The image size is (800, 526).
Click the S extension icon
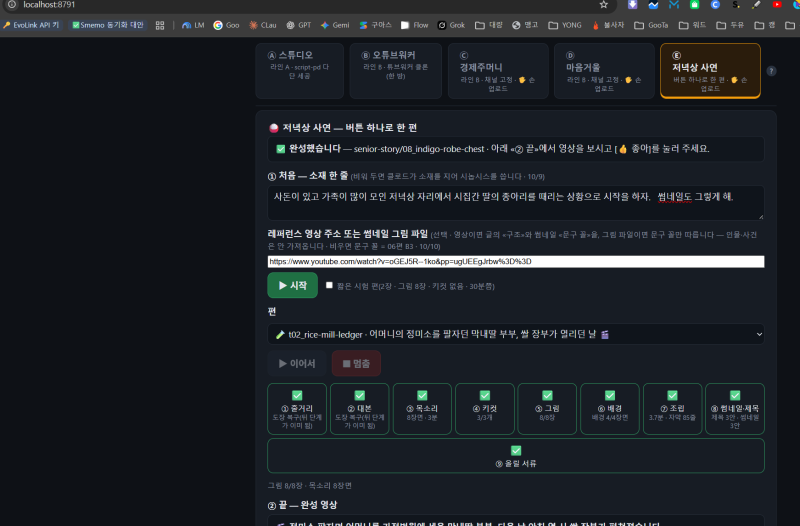coord(736,5)
